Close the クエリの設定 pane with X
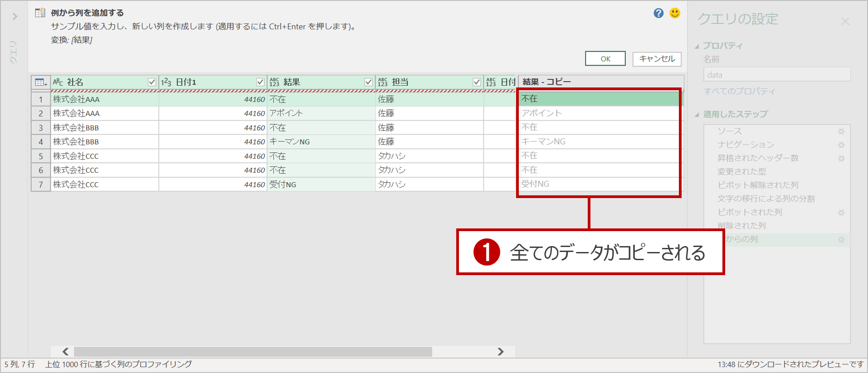The image size is (868, 373). 845,21
